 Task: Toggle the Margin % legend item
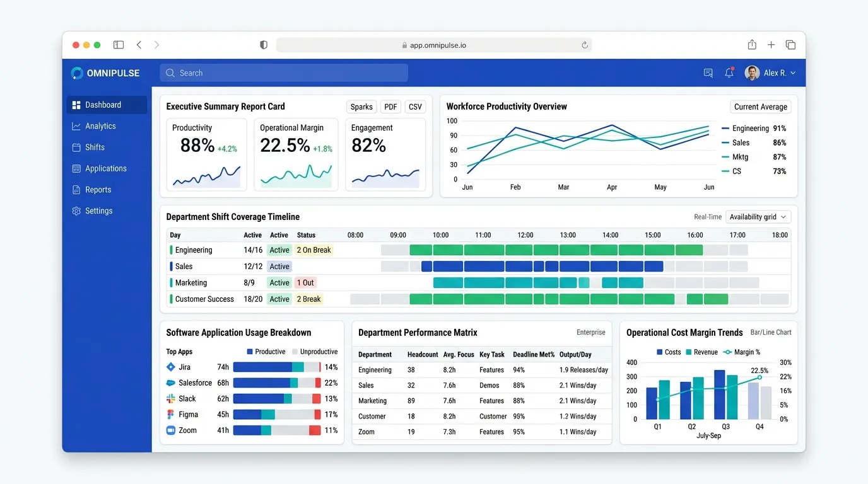[742, 352]
